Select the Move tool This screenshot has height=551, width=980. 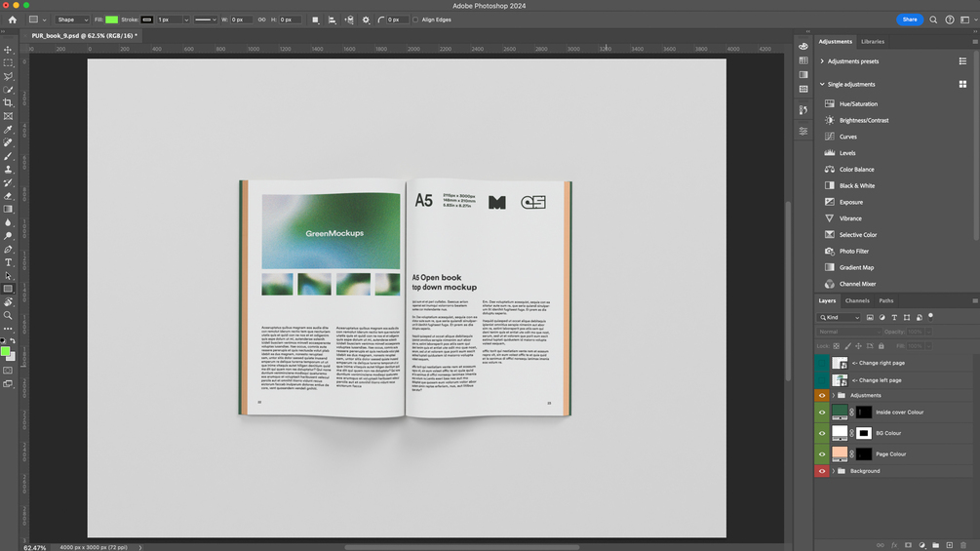pos(8,50)
